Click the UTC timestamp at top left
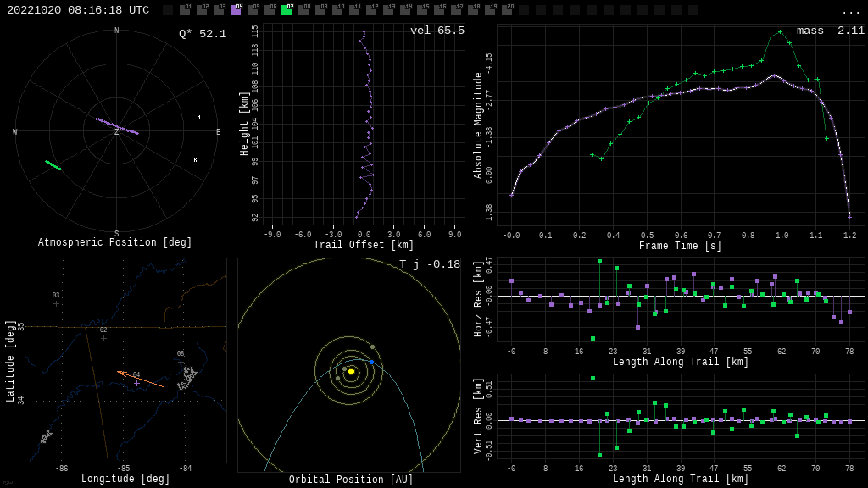Viewport: 868px width, 488px height. point(78,10)
